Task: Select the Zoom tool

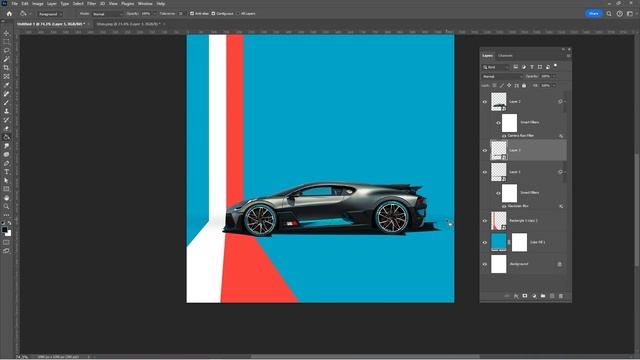Action: point(6,207)
